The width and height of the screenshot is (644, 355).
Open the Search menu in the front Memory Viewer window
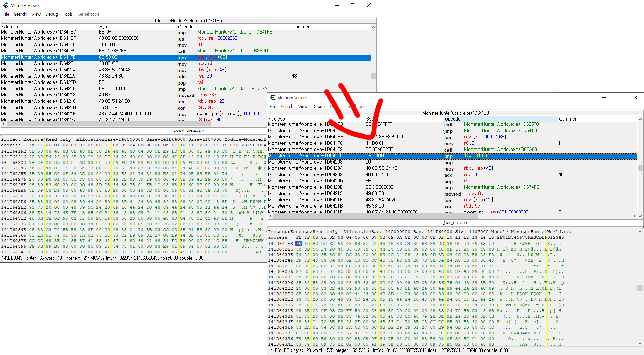pyautogui.click(x=287, y=107)
